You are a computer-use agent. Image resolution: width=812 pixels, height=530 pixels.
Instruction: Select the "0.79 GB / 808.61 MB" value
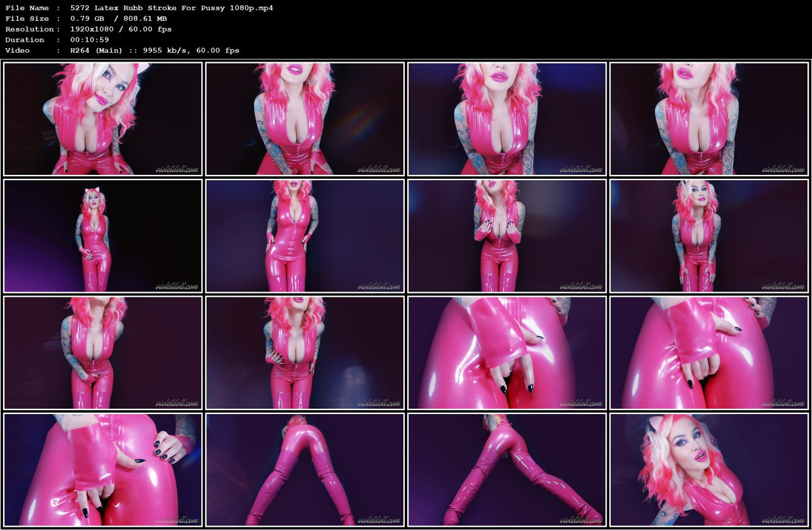click(119, 18)
